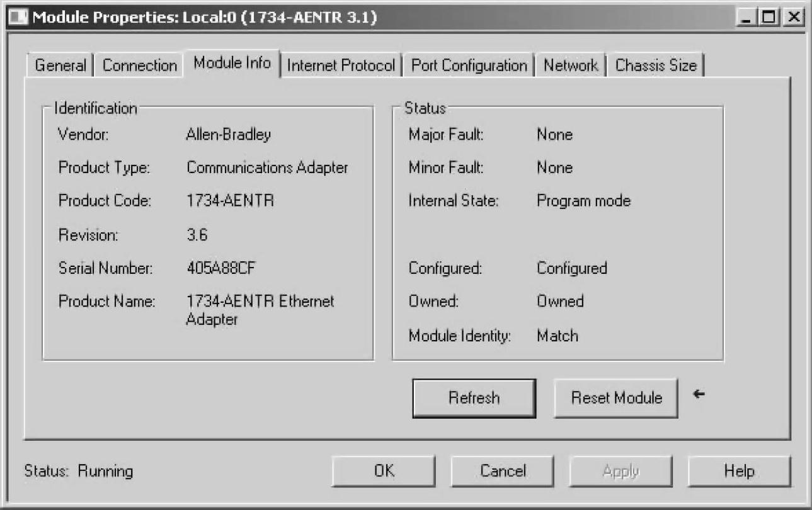Select the Module Info tab
The image size is (812, 510).
click(x=232, y=63)
